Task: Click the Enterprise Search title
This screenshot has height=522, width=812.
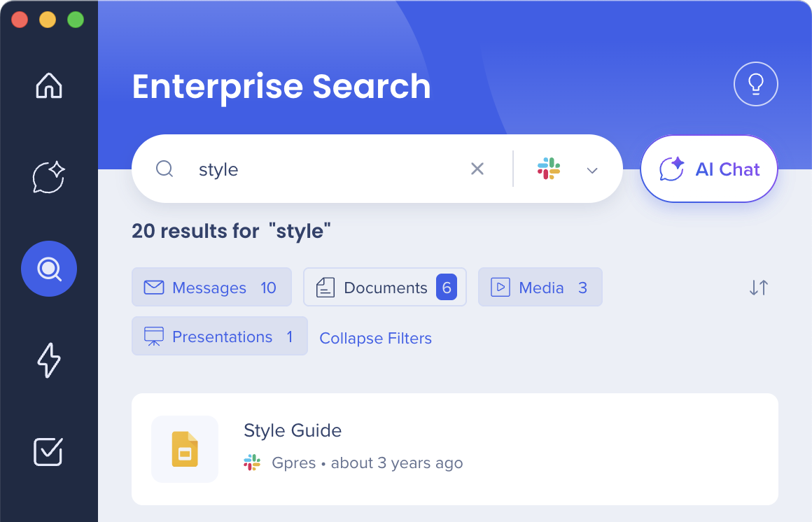Action: [281, 87]
